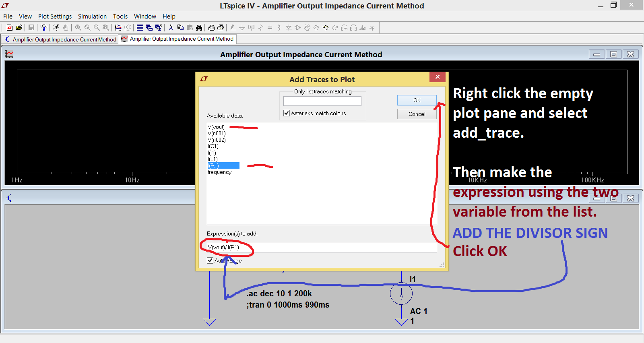Select I(R1) in the available data list
Image resolution: width=644 pixels, height=343 pixels.
pos(223,165)
